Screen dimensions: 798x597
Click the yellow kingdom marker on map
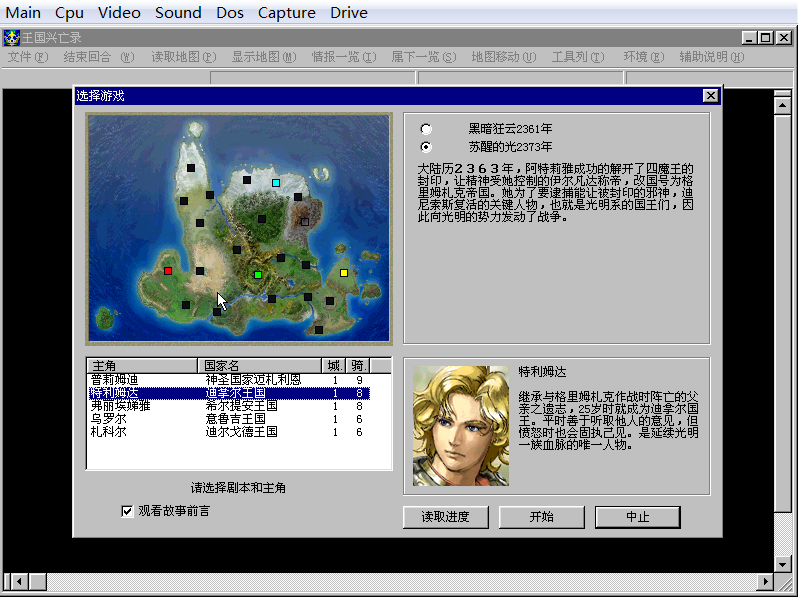pyautogui.click(x=344, y=273)
